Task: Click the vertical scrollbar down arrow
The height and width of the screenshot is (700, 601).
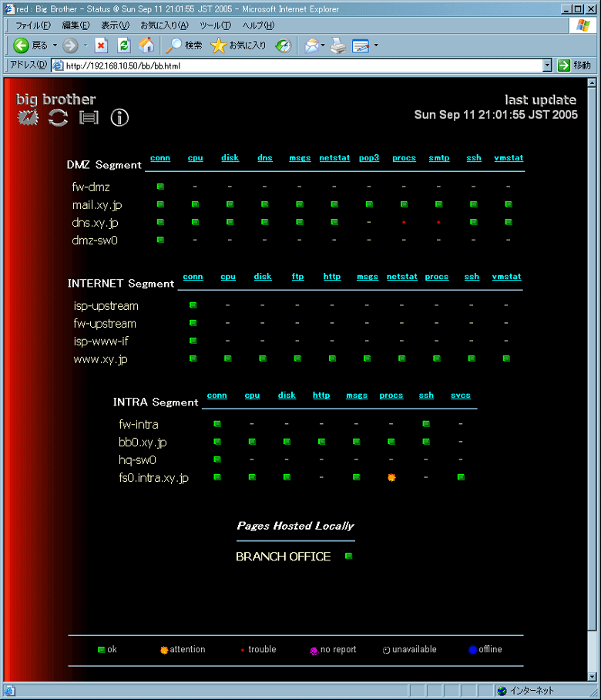Action: point(592,676)
